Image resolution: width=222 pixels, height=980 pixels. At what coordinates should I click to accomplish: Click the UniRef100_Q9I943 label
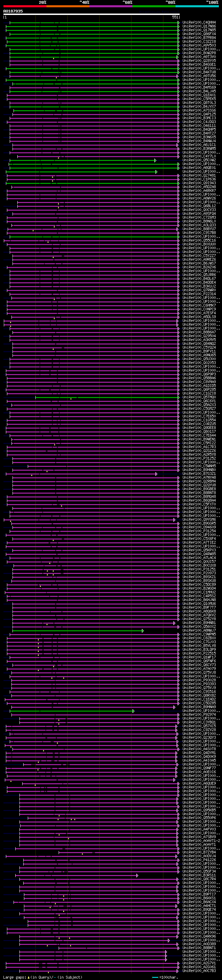pyautogui.click(x=199, y=183)
